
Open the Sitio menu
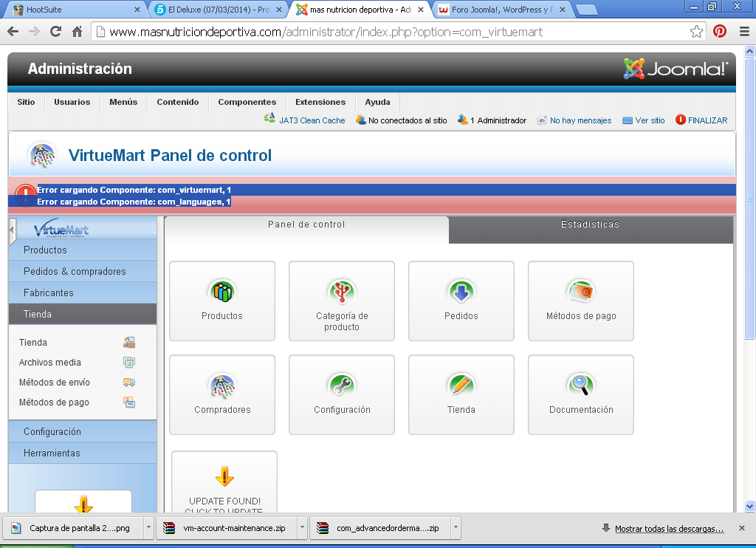click(x=26, y=102)
